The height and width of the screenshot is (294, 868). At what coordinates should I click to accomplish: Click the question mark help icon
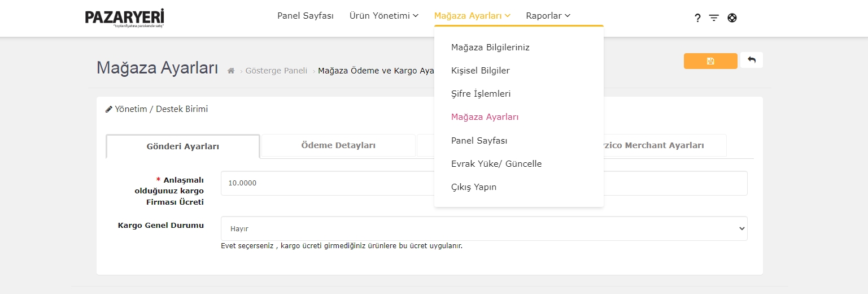coord(697,18)
